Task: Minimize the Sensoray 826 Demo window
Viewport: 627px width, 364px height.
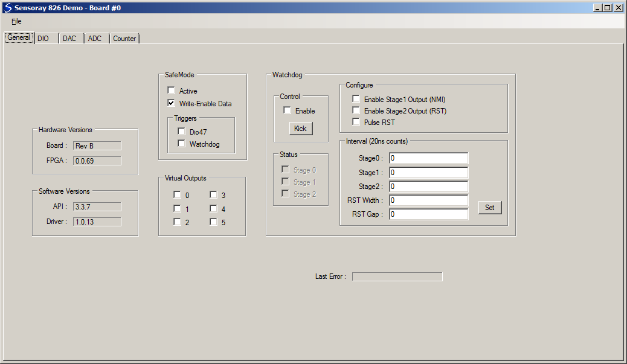Action: (597, 8)
